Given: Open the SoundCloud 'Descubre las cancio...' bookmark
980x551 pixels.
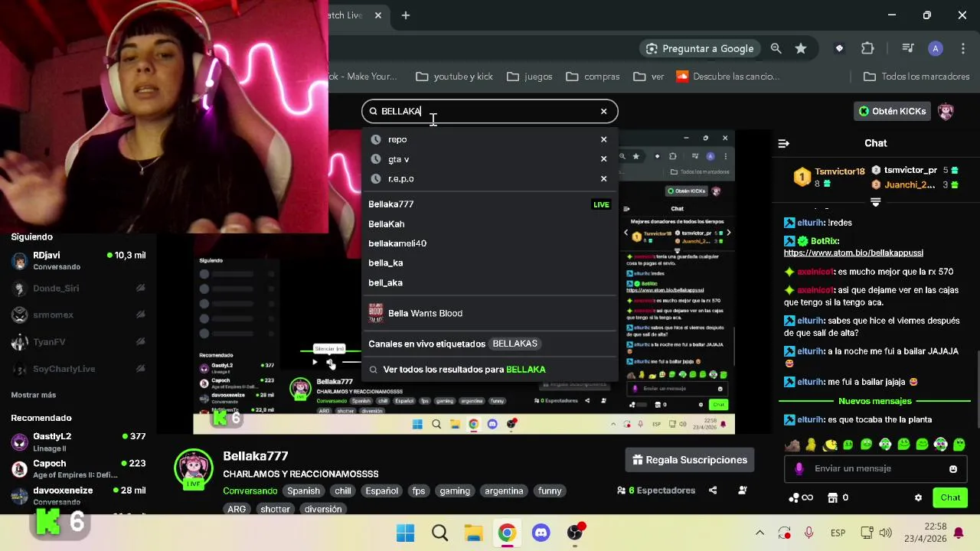Looking at the screenshot, I should pyautogui.click(x=727, y=77).
